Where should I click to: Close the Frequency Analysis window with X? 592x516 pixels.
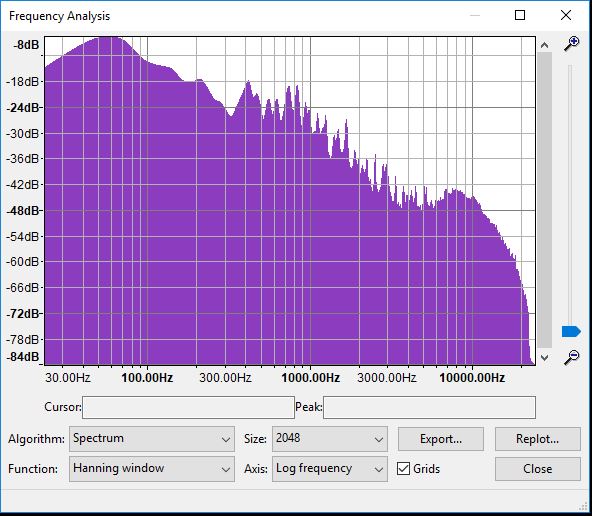tap(566, 15)
